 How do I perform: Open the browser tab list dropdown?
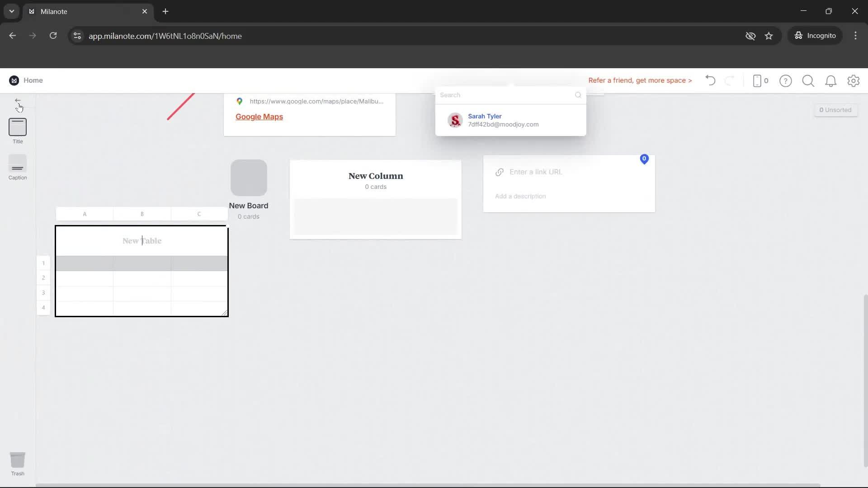pyautogui.click(x=11, y=11)
